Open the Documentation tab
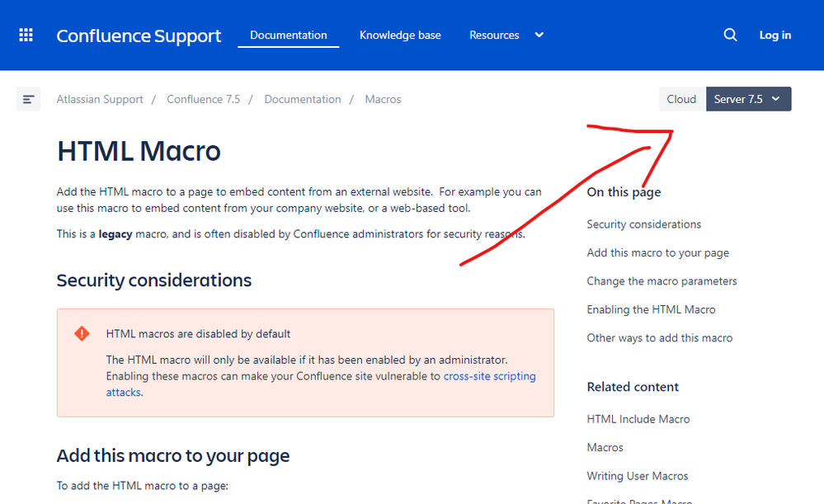Image resolution: width=824 pixels, height=504 pixels. tap(289, 35)
